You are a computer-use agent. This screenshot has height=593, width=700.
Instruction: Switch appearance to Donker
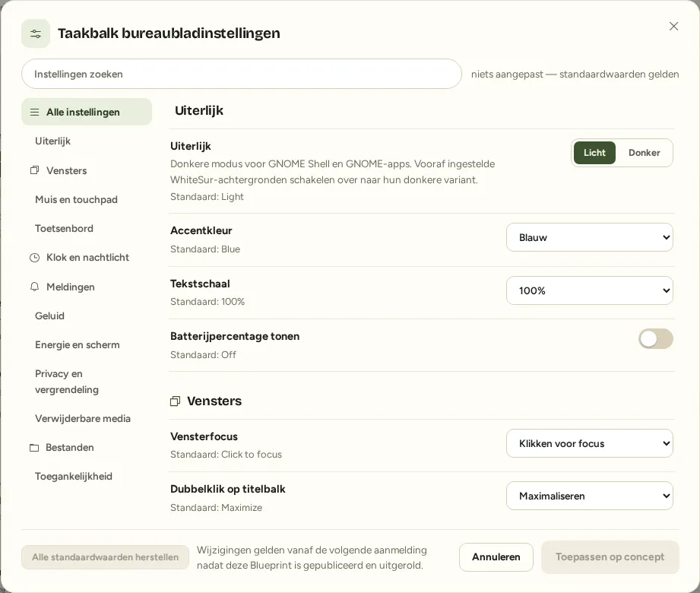pos(644,153)
